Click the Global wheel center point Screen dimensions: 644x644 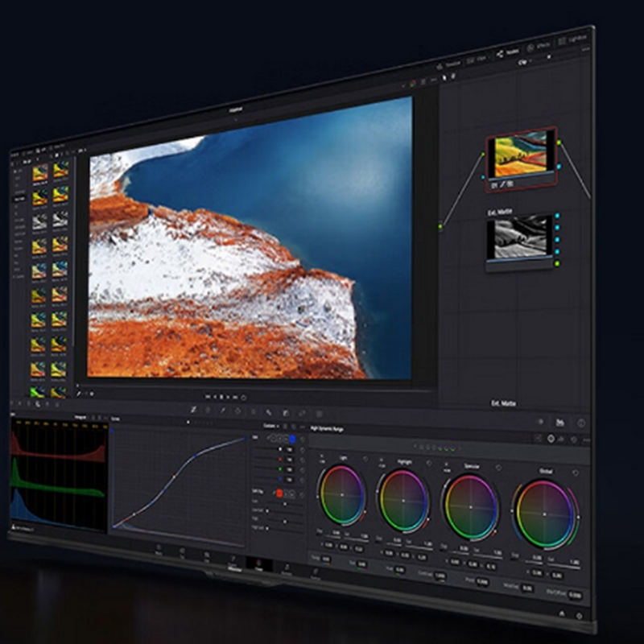click(x=545, y=514)
